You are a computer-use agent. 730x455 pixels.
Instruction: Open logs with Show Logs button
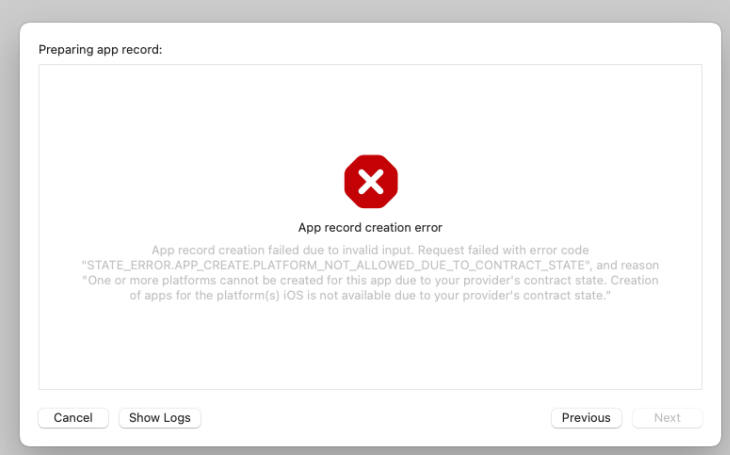[x=160, y=418]
